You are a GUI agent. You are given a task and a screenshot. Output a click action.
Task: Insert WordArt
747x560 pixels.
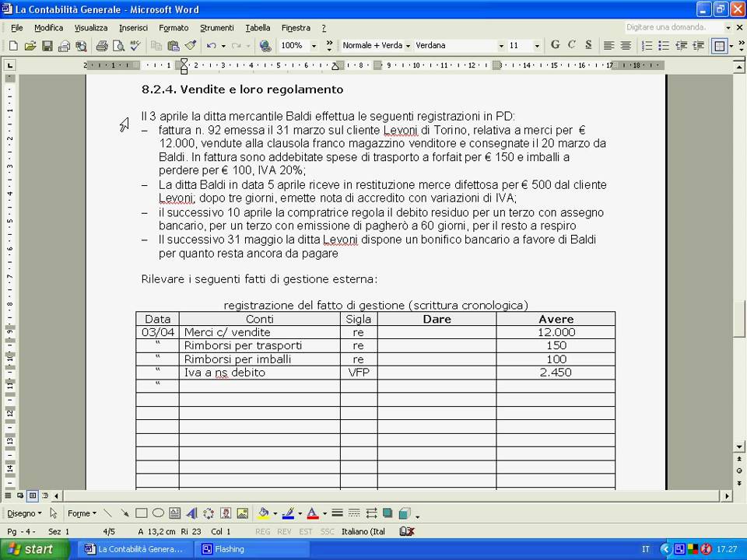pyautogui.click(x=191, y=513)
